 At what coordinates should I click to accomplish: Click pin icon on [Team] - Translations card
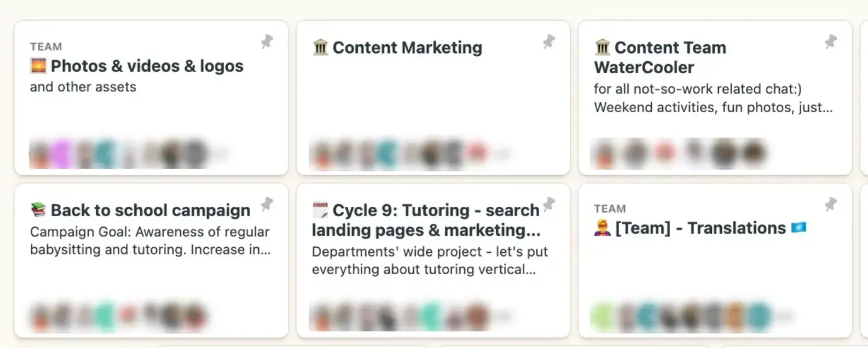click(831, 204)
